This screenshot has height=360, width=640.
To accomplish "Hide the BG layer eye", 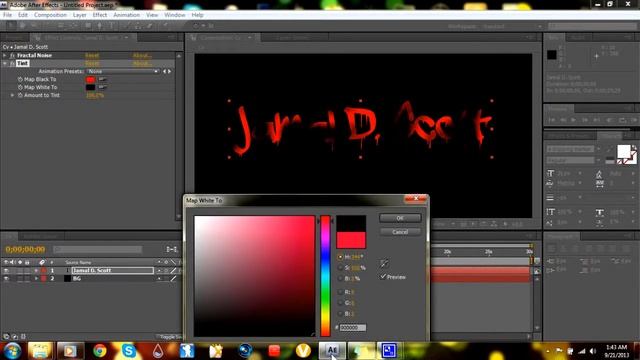I will [6, 278].
